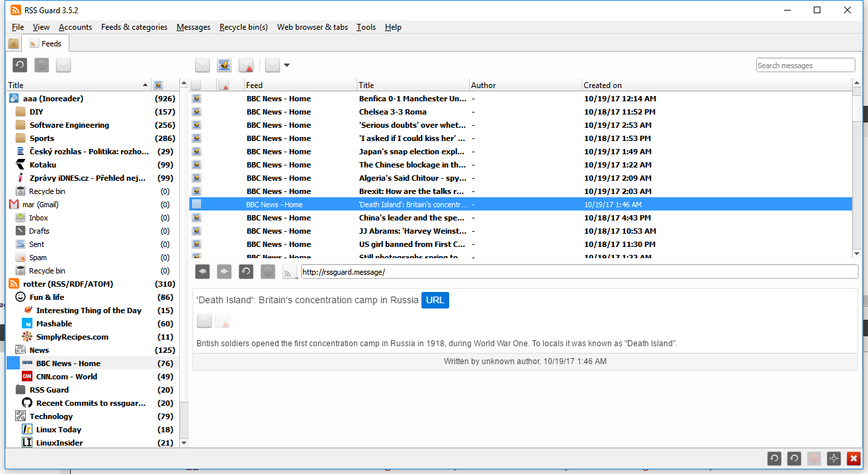This screenshot has width=868, height=474.
Task: Click the blue URL button next to headline
Action: click(x=435, y=300)
